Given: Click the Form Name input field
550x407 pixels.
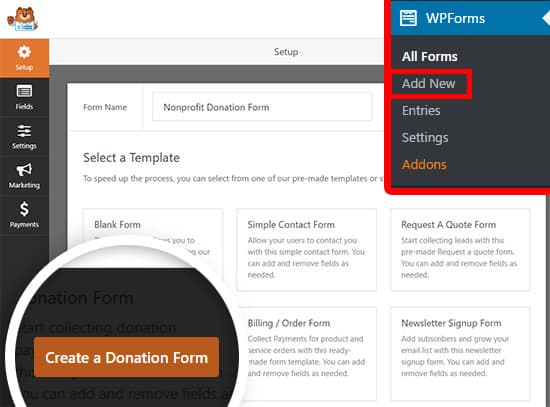Looking at the screenshot, I should pos(262,107).
